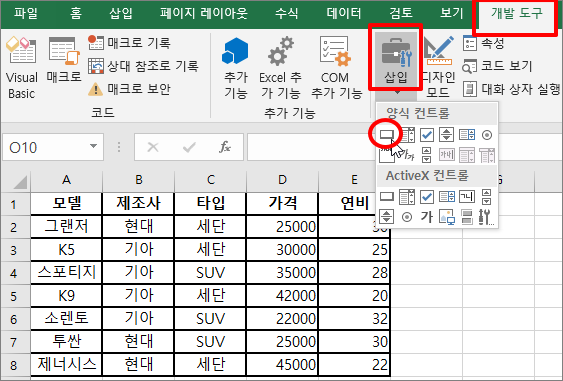
Task: Click the blue 추가 기능 icon
Action: coord(236,68)
